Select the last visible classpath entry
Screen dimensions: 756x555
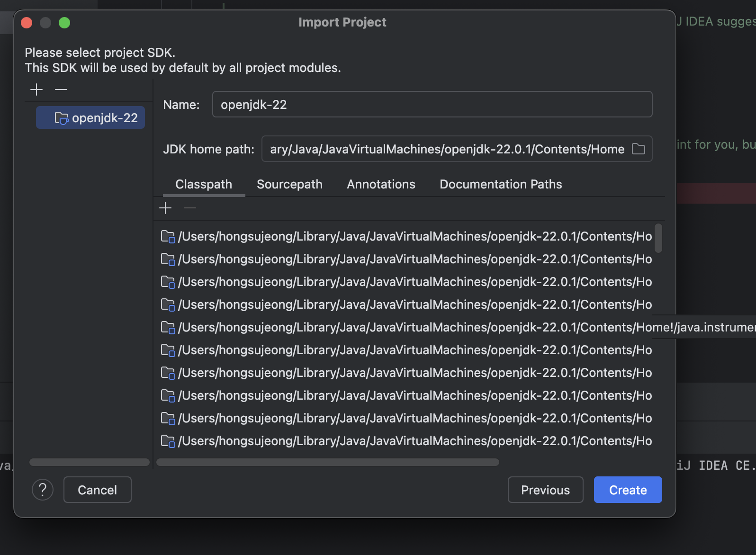click(414, 441)
